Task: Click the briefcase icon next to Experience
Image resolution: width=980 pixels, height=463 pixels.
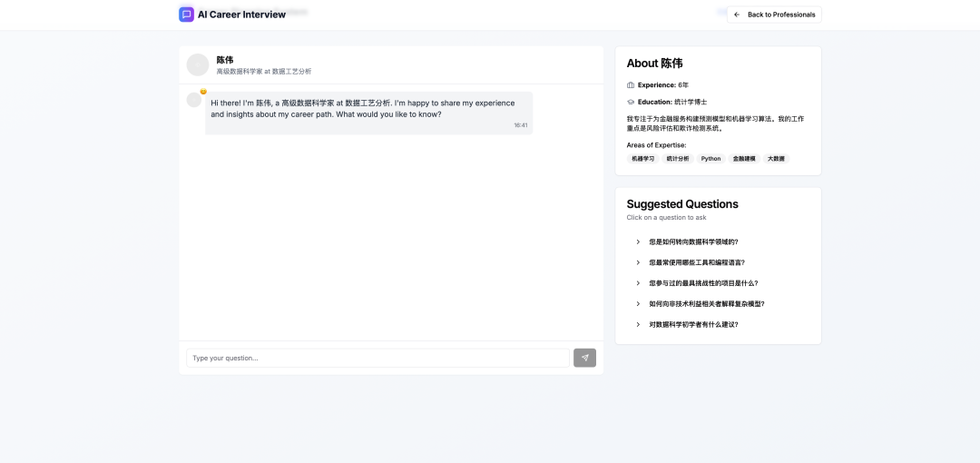Action: coord(631,84)
